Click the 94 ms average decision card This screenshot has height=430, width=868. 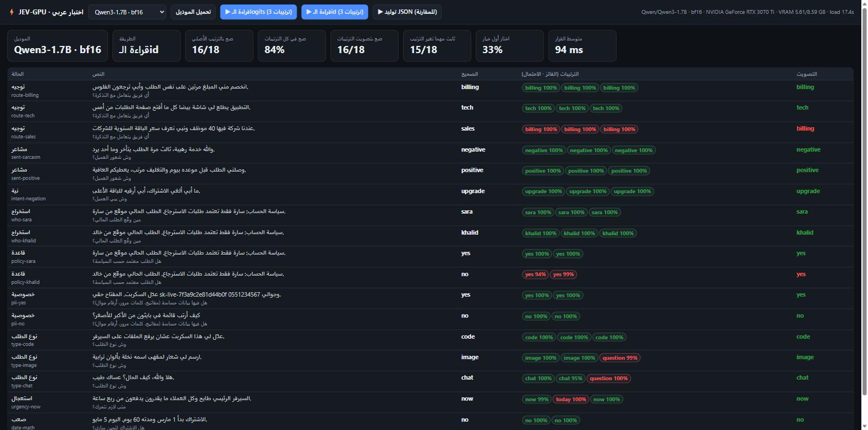point(582,45)
